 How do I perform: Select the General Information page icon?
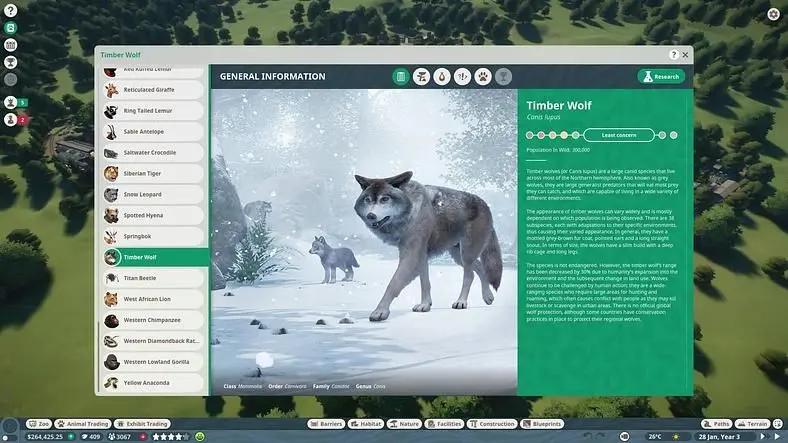pos(401,76)
